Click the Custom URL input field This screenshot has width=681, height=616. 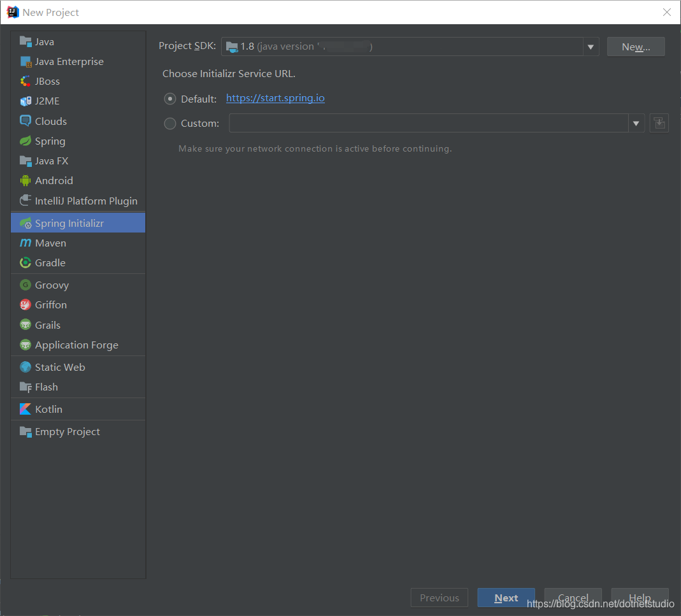(x=429, y=124)
